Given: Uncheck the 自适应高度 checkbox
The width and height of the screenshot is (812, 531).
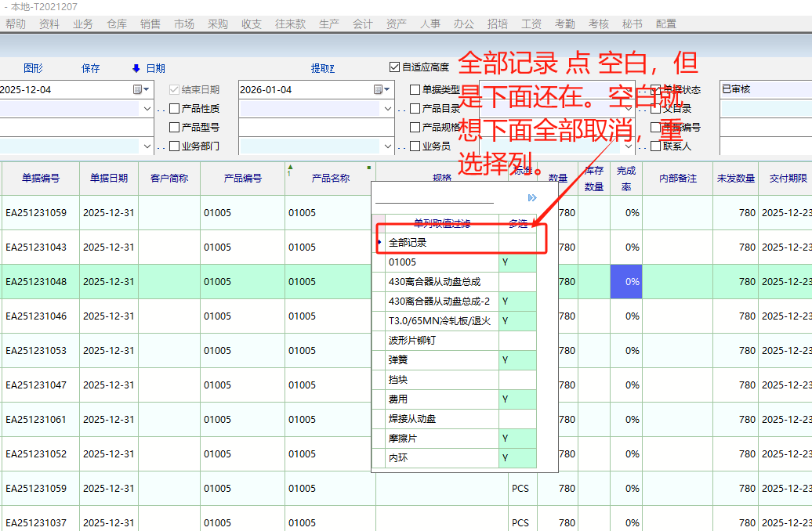Looking at the screenshot, I should tap(394, 67).
